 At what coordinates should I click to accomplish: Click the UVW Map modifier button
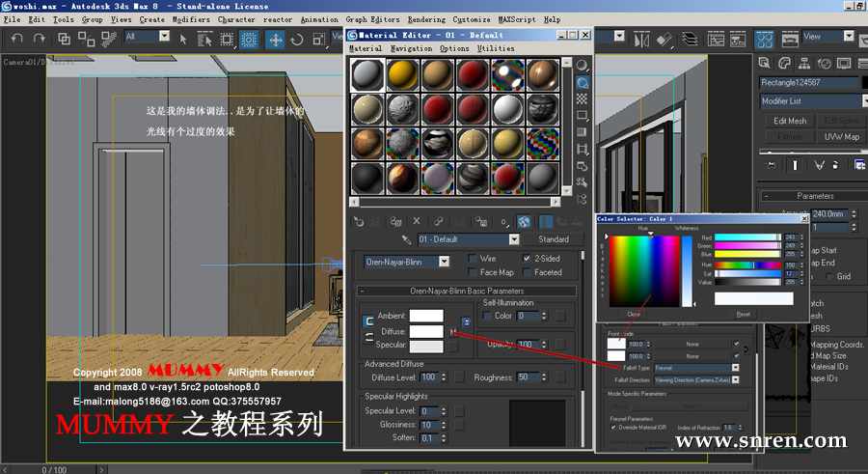point(841,136)
